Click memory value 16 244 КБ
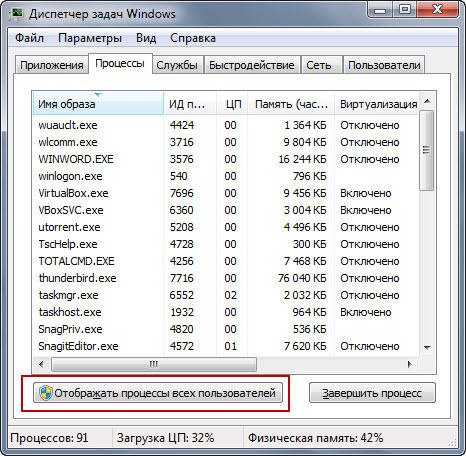Screen dimensions: 466x456 pos(302,159)
